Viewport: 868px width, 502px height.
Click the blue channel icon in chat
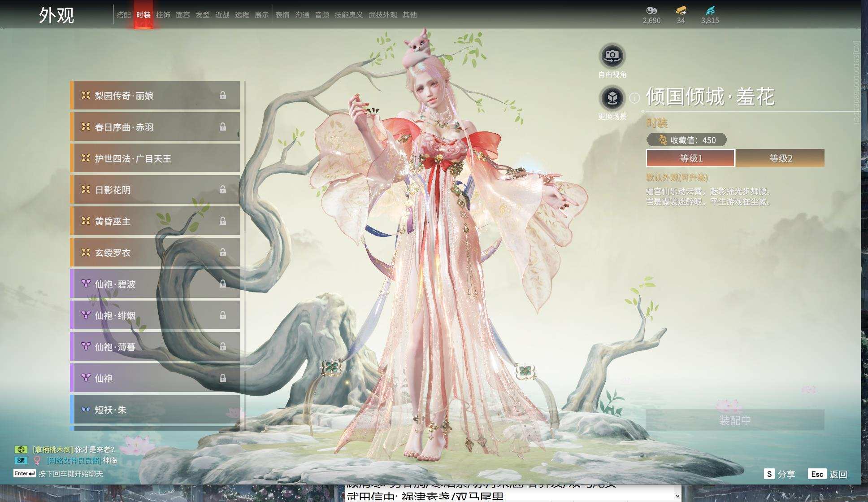coord(21,460)
